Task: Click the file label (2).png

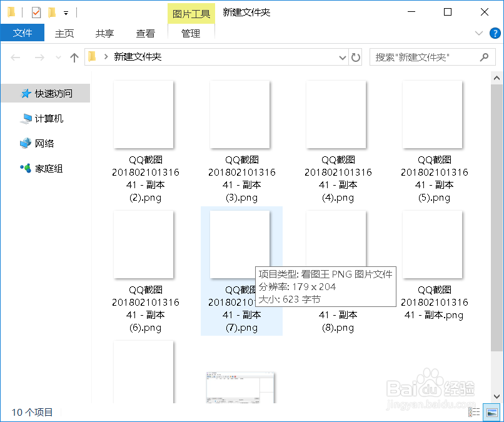Action: pos(145,198)
